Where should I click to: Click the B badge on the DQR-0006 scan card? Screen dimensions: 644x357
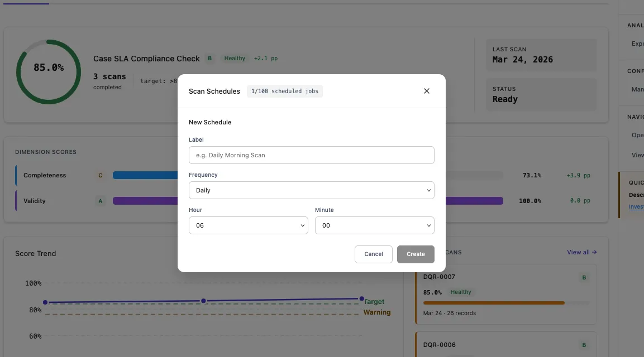[584, 345]
